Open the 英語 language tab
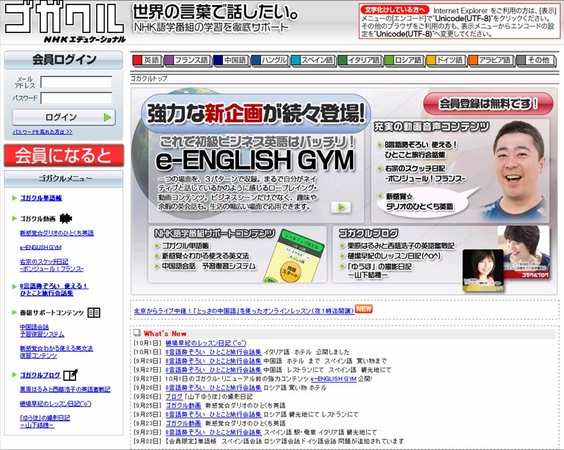 pos(147,60)
